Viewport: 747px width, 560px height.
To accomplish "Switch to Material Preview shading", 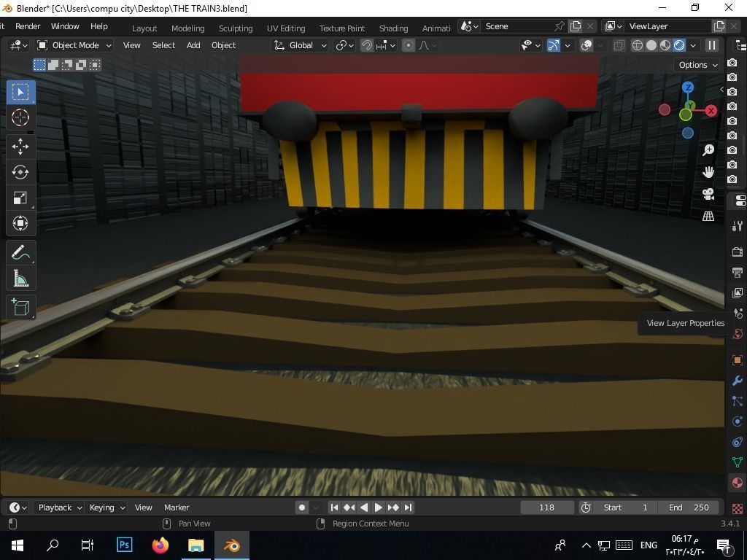I will pyautogui.click(x=665, y=45).
